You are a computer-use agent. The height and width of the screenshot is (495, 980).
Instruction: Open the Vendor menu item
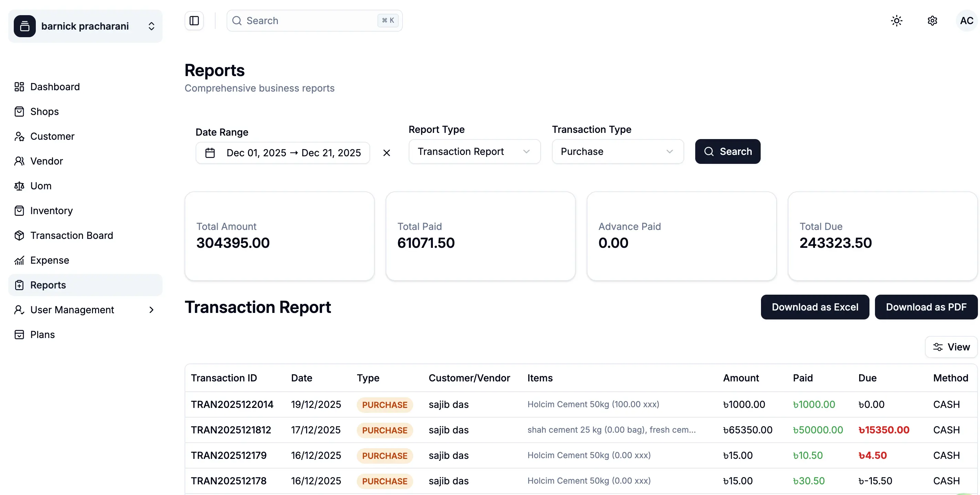click(x=46, y=161)
